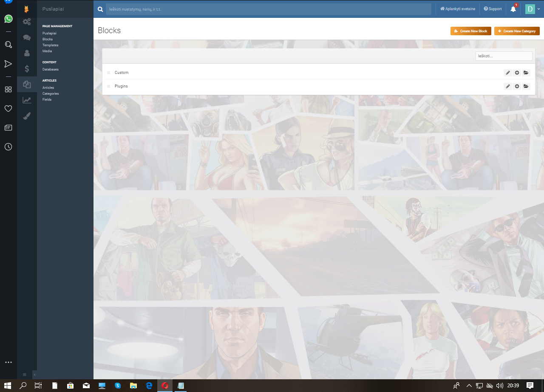
Task: Open Microsoft Store from taskbar
Action: click(71, 386)
